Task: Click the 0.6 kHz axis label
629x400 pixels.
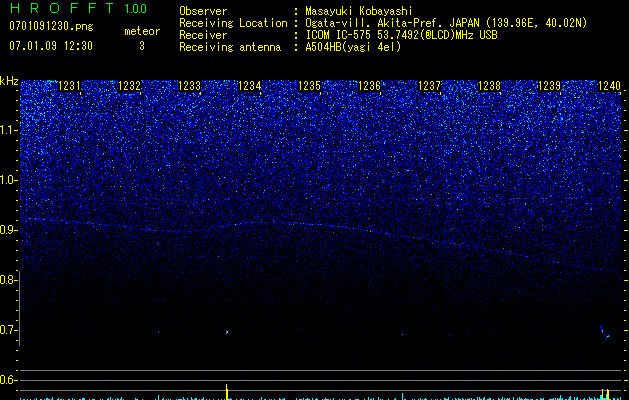Action: (8, 380)
